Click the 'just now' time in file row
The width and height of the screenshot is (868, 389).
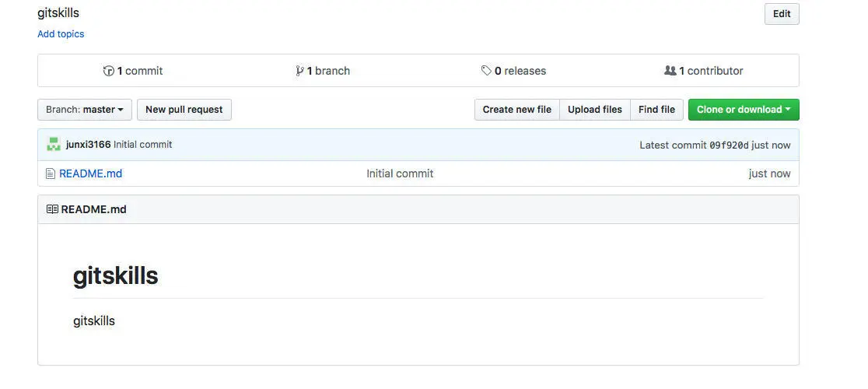(x=769, y=173)
